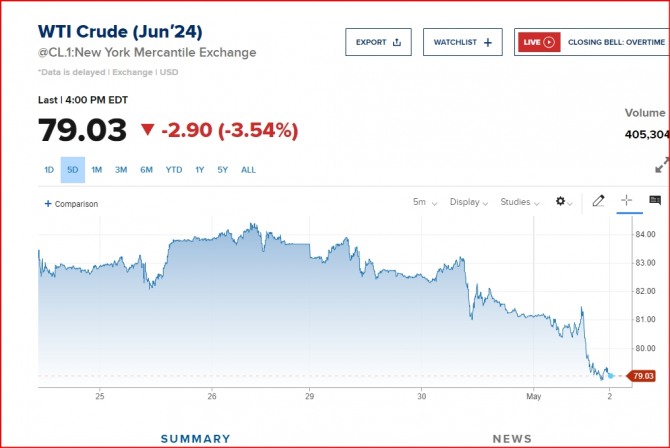Image resolution: width=670 pixels, height=448 pixels.
Task: Expand the Display dropdown
Action: (468, 202)
